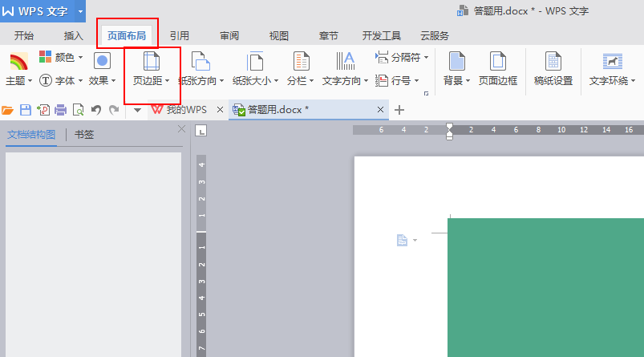This screenshot has height=357, width=644.
Task: Switch to the 审阅 ribbon tab
Action: 229,36
